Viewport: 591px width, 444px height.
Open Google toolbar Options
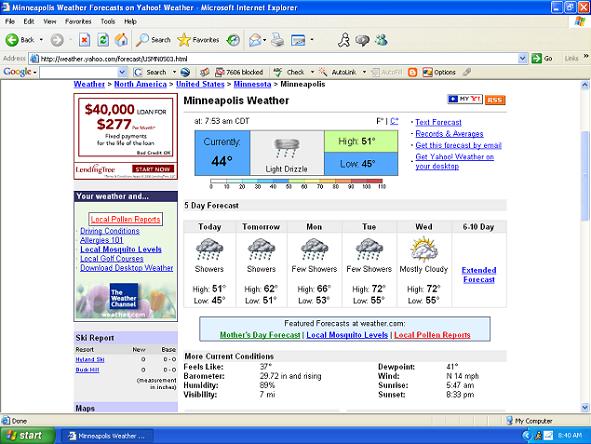pos(439,72)
